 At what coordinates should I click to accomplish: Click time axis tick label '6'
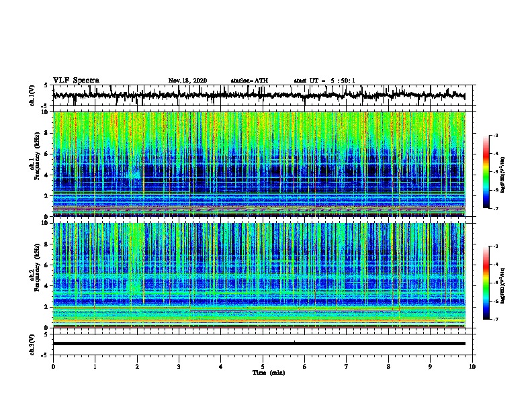pyautogui.click(x=305, y=367)
